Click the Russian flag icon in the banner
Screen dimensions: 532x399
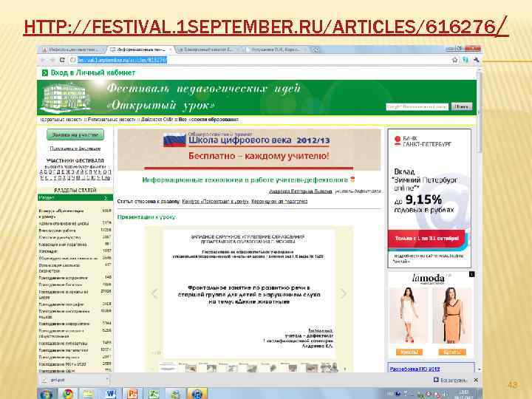[174, 140]
